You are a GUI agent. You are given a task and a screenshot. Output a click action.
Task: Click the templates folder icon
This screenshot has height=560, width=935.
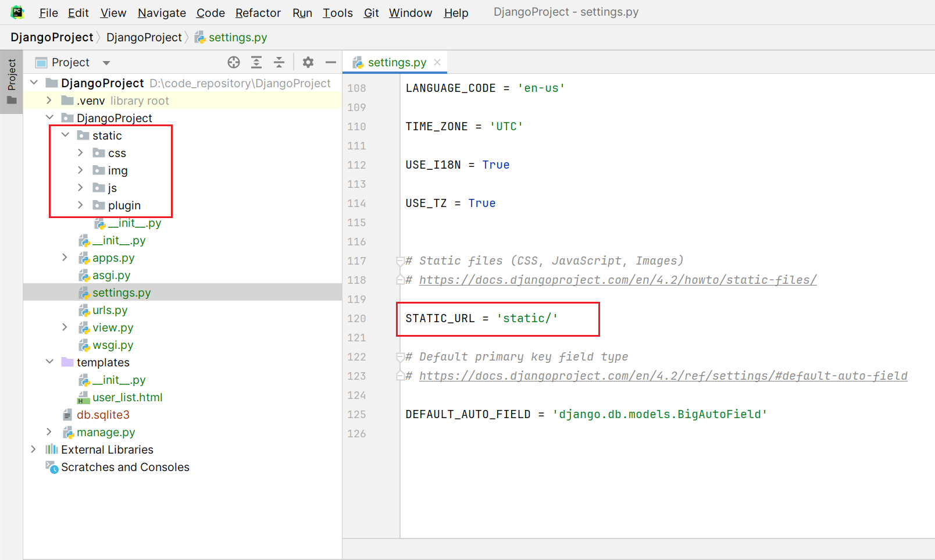[x=67, y=362]
